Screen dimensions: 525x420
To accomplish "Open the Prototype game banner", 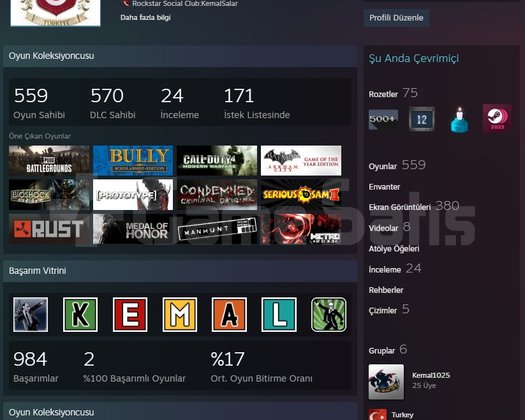I will pos(133,195).
